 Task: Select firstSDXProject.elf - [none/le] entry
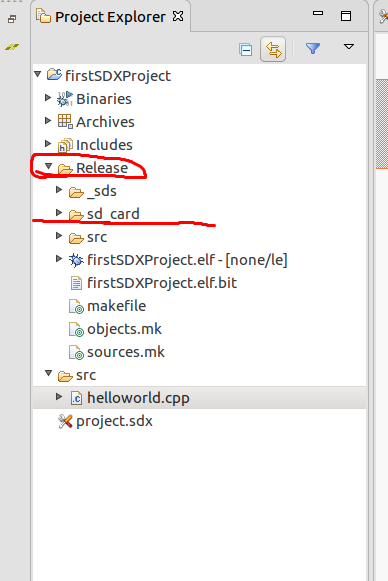[187, 260]
